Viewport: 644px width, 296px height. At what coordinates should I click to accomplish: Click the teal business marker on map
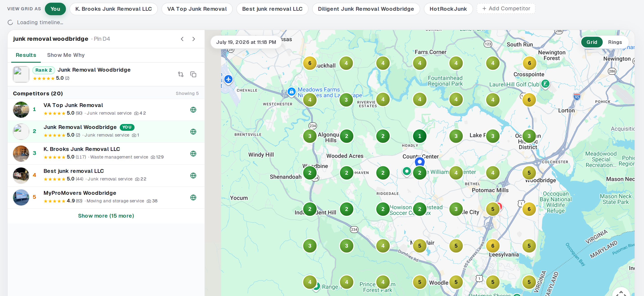coord(407,172)
